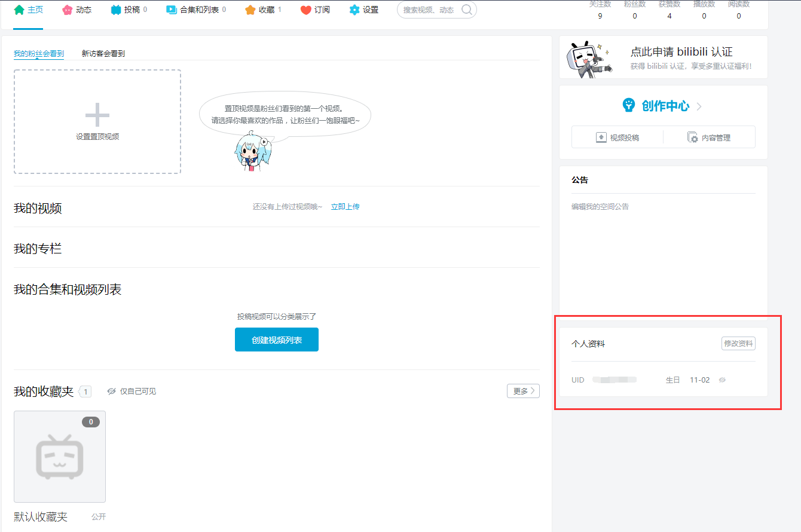The image size is (801, 532).
Task: Switch to the 我的粉丝会看到 tab
Action: (x=38, y=53)
